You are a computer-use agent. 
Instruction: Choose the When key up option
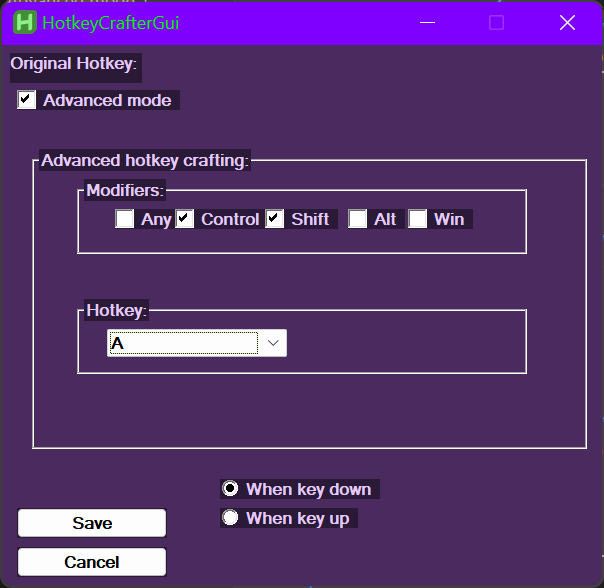tap(231, 518)
